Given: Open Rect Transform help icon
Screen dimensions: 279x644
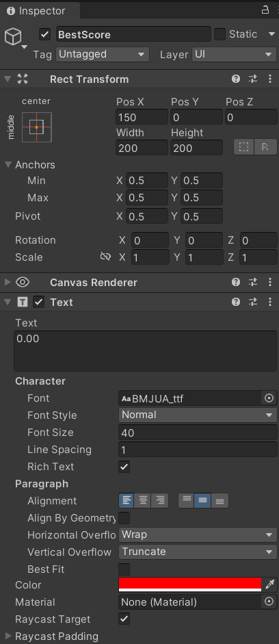Looking at the screenshot, I should point(235,79).
